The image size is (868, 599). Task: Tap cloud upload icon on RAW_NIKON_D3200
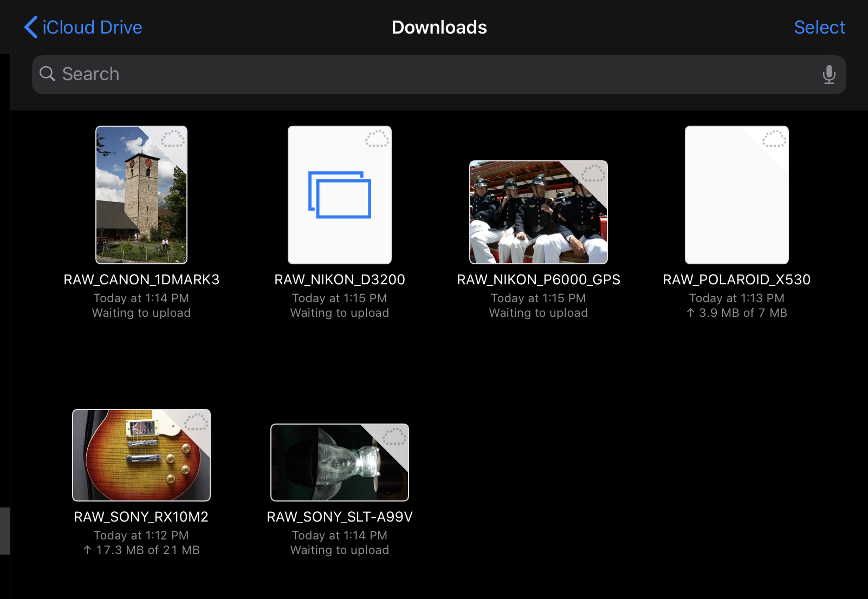[377, 139]
